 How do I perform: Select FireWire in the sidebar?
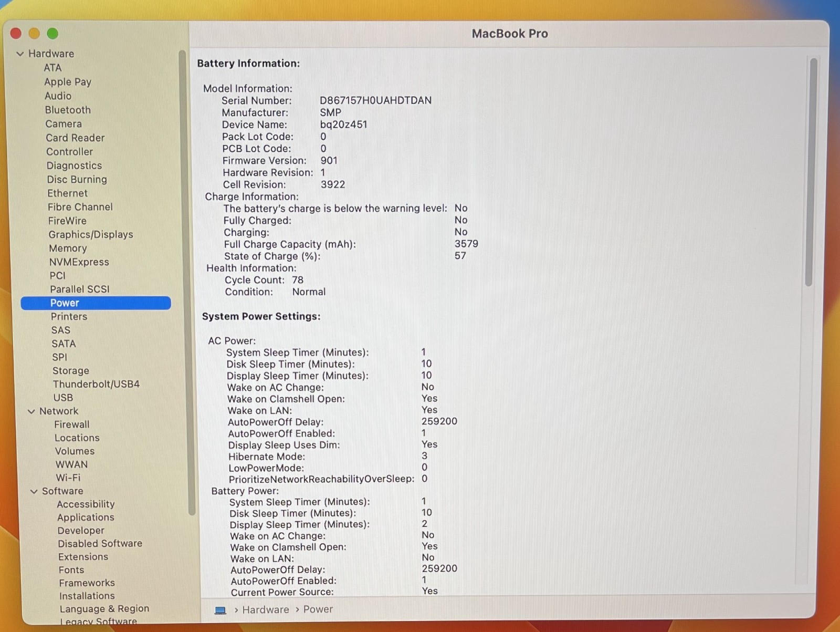67,221
